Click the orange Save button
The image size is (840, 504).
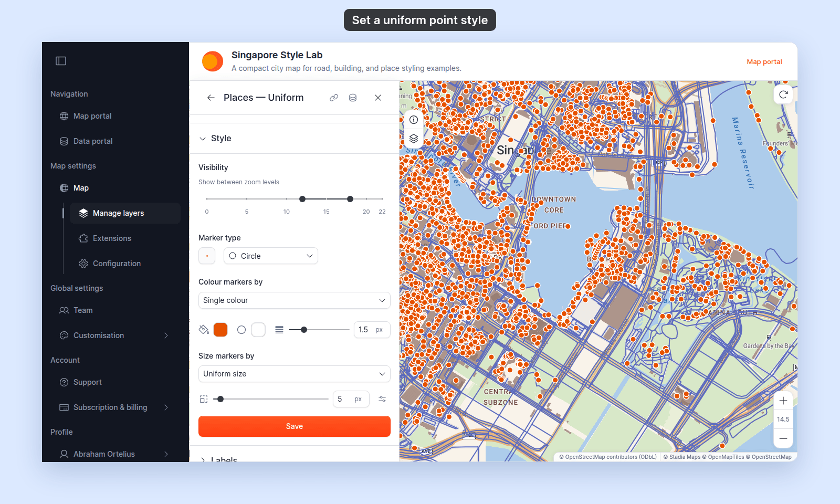tap(295, 426)
